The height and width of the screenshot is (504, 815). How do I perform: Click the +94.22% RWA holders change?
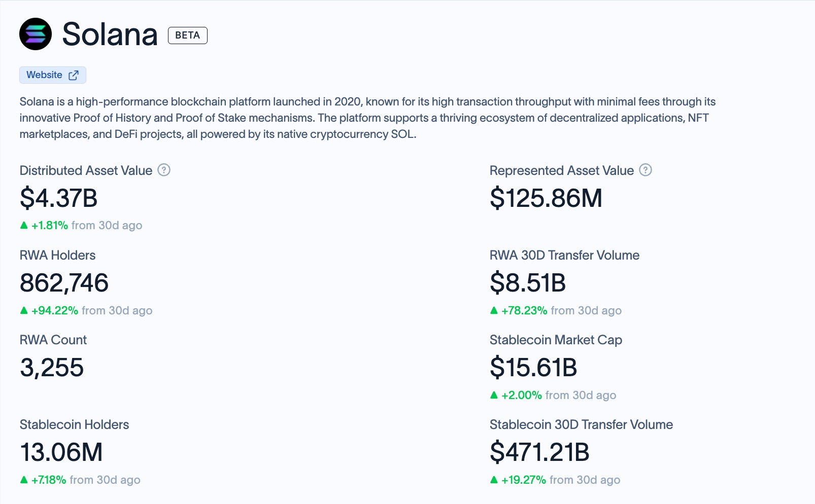(55, 310)
